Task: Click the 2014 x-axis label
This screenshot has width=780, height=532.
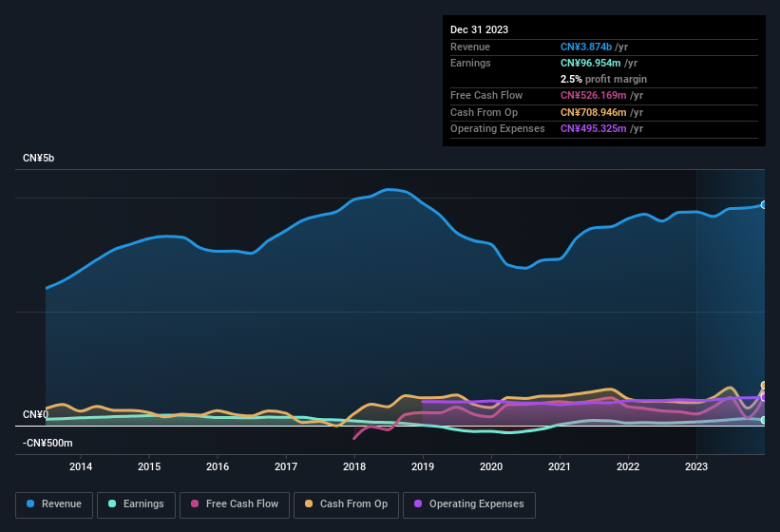Action: point(81,466)
